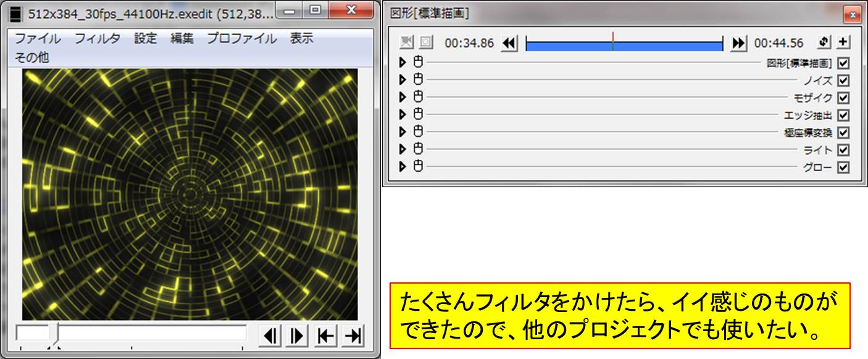The image size is (868, 359).
Task: Expand the 極座標変換 filter section
Action: point(403,132)
